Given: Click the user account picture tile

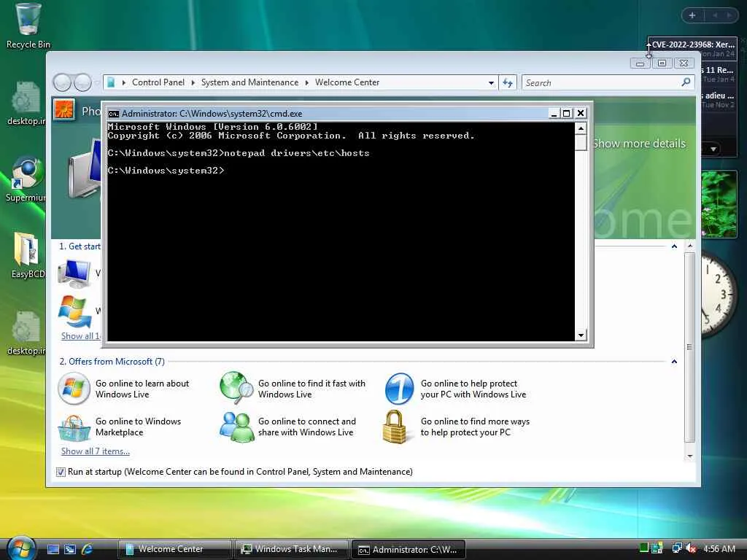Looking at the screenshot, I should coord(64,109).
